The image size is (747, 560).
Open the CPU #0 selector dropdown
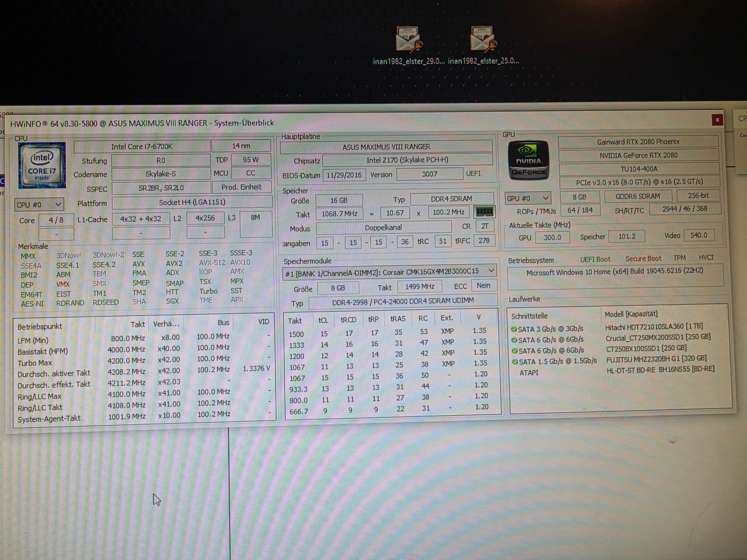(39, 205)
